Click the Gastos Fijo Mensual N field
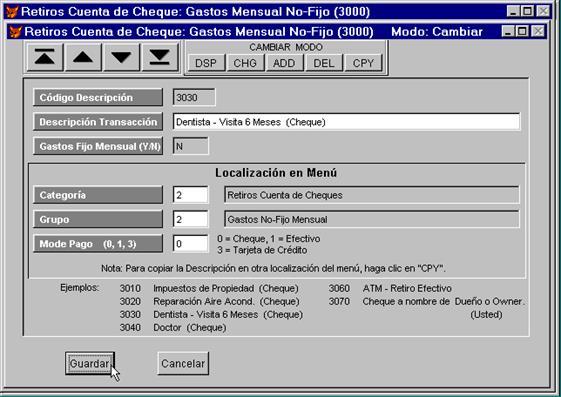Viewport: 561px width, 397px height. pos(190,146)
